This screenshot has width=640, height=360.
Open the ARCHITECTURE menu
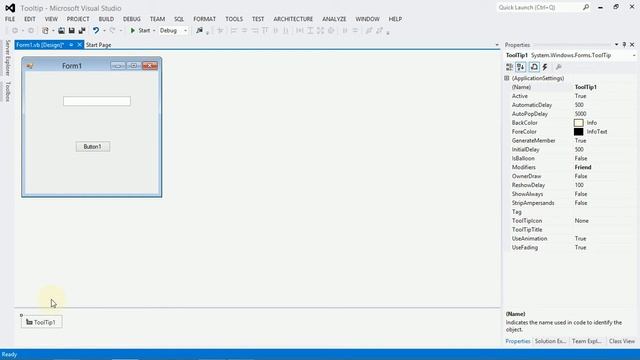[x=293, y=19]
